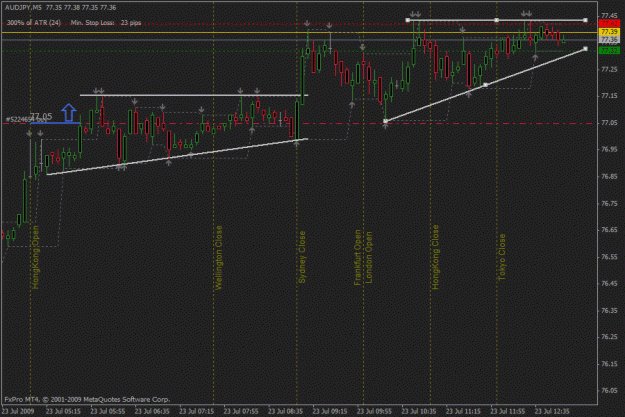Click the London Open session label
This screenshot has width=625, height=417.
pyautogui.click(x=369, y=257)
